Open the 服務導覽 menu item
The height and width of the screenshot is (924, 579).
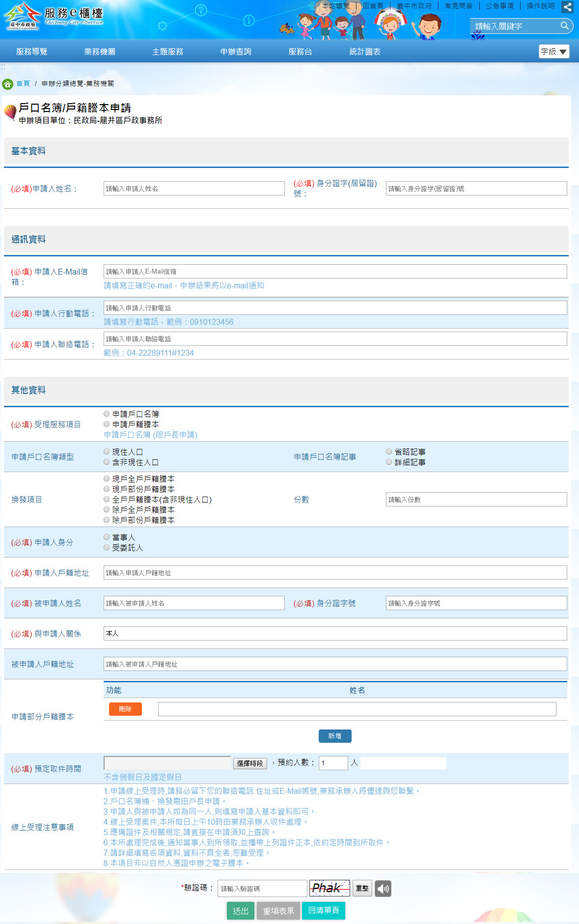tap(32, 52)
